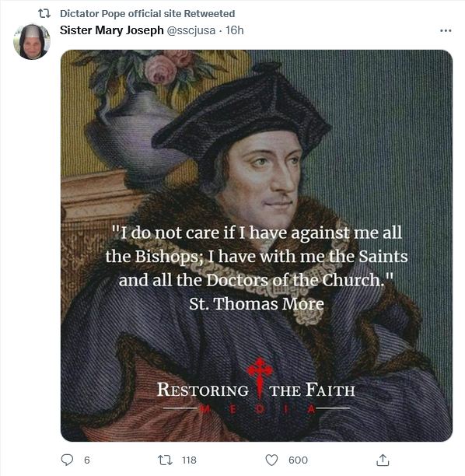The image size is (465, 476).
Task: Click the reply speech bubble icon
Action: coord(67,460)
